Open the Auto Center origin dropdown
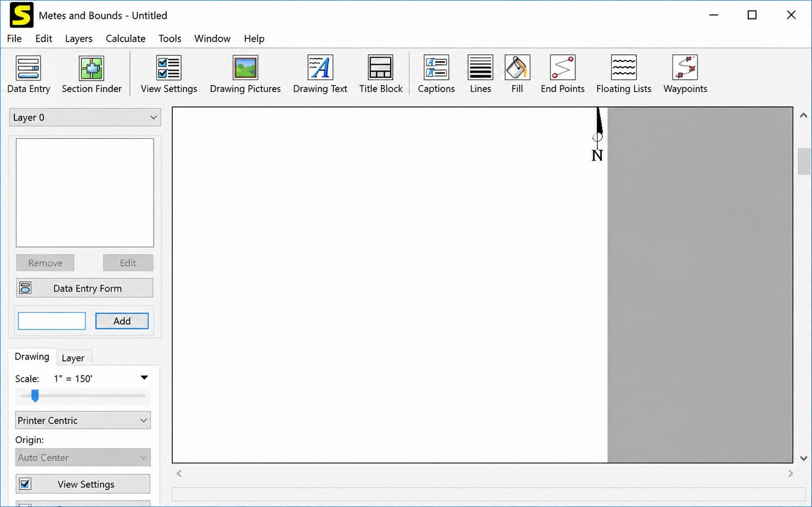Image resolution: width=812 pixels, height=507 pixels. coord(83,457)
